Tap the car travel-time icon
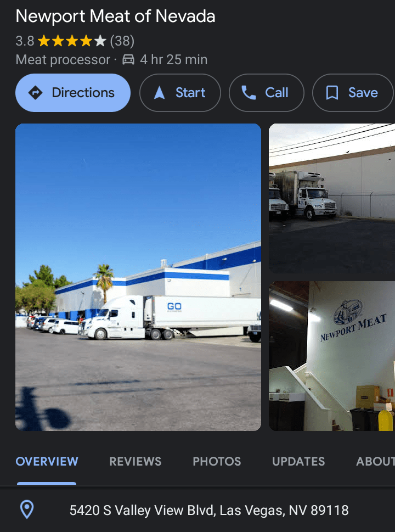 coord(128,60)
